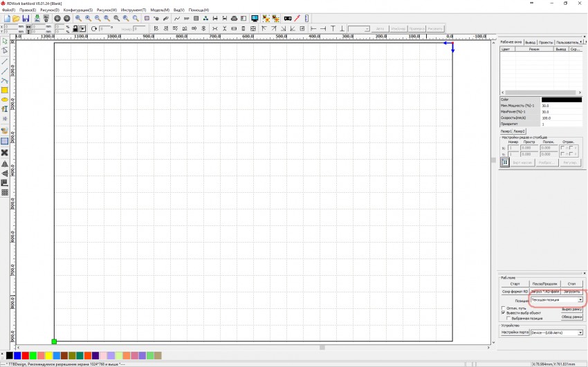The image size is (588, 367).
Task: Click the rotation angle input field
Action: 105,28
